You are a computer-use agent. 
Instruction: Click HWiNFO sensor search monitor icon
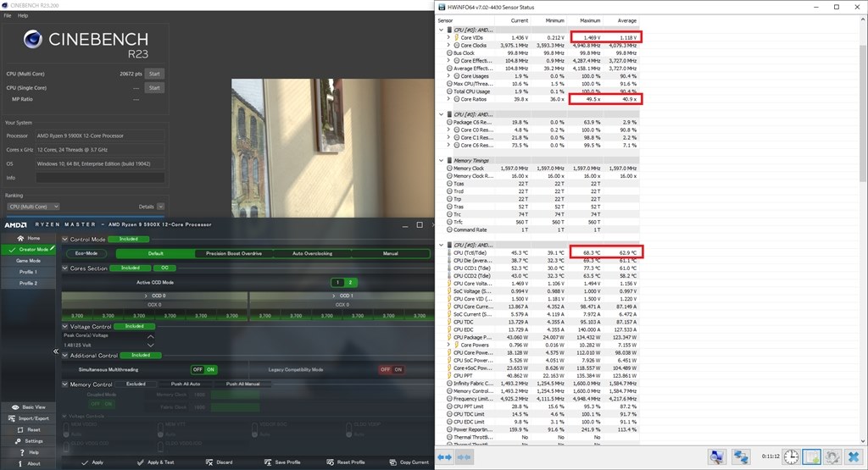click(x=716, y=456)
